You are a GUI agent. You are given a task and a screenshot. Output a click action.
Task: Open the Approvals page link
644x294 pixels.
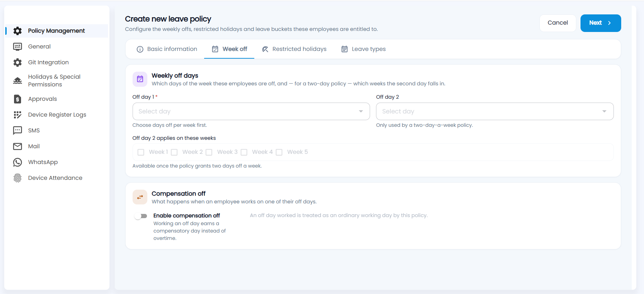[42, 99]
